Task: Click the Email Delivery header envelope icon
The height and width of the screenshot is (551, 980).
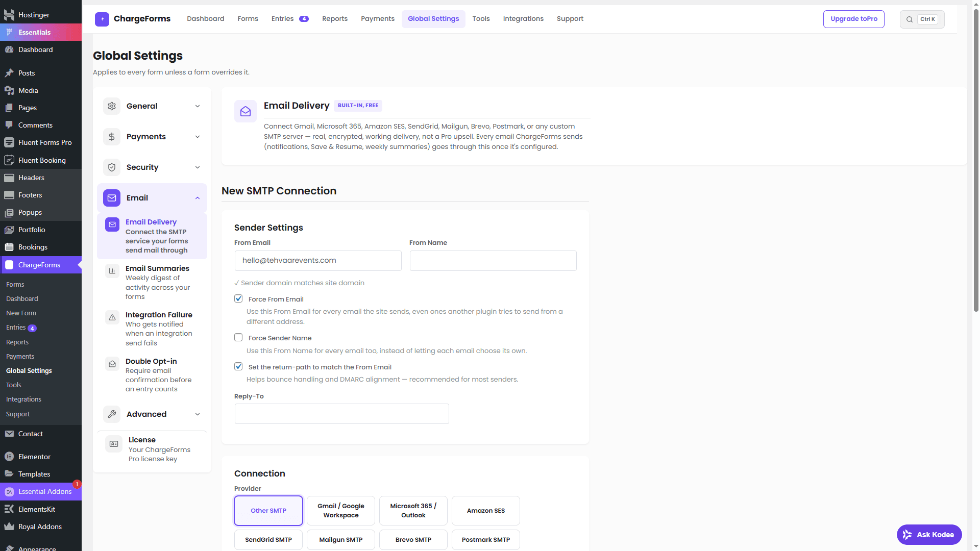Action: (x=246, y=111)
